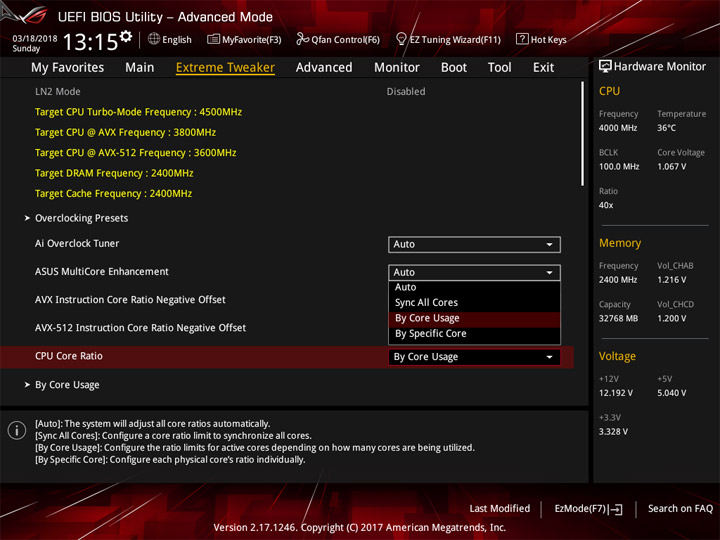The image size is (720, 540).
Task: Click the 32768 MB capacity value
Action: 618,318
